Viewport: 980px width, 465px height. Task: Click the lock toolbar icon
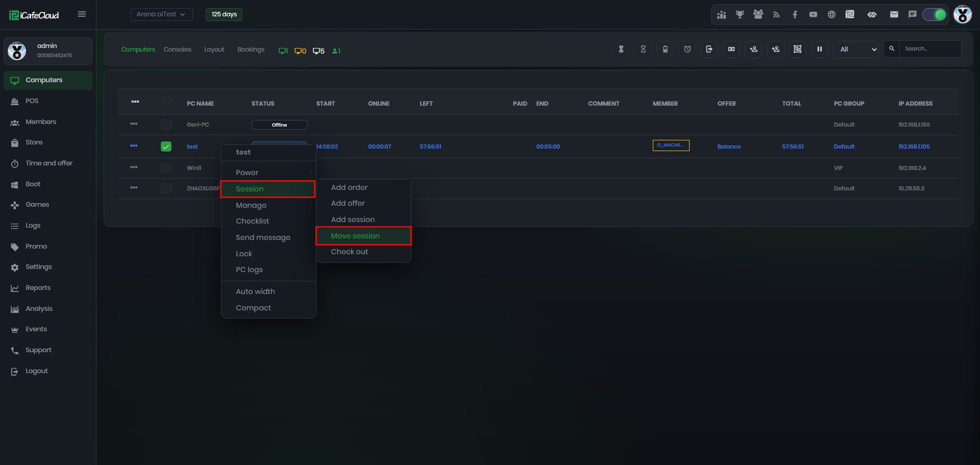tap(665, 50)
